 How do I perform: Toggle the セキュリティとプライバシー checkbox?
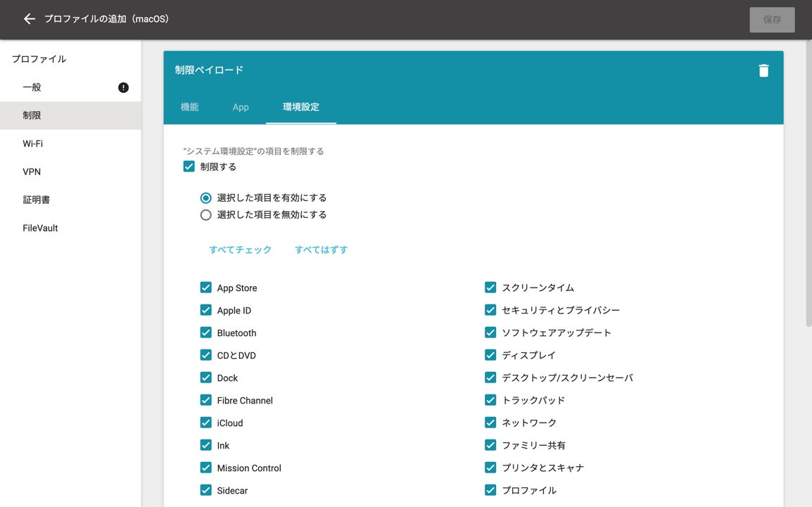click(x=490, y=310)
